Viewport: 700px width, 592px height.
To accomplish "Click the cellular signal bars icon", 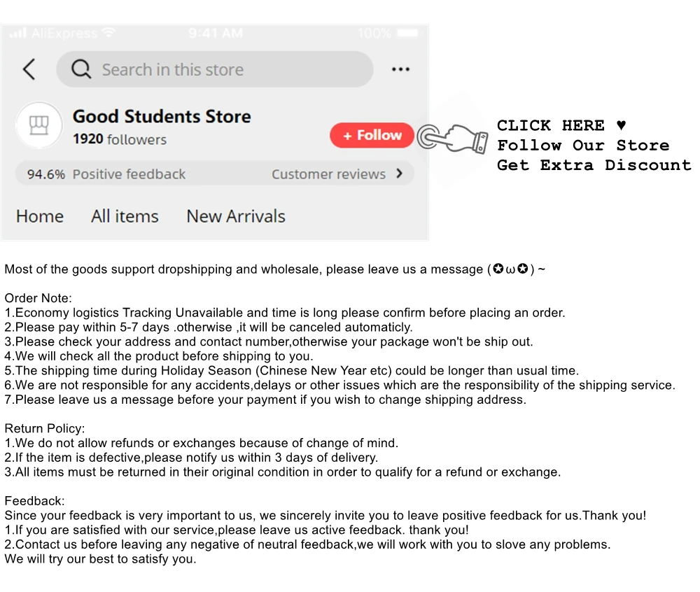I will tap(18, 34).
